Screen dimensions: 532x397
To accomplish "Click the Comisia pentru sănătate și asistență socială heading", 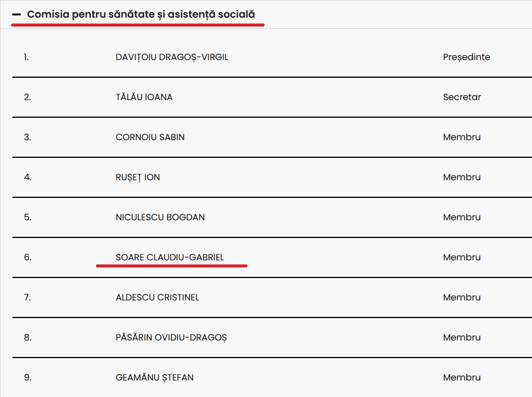I will click(x=141, y=14).
